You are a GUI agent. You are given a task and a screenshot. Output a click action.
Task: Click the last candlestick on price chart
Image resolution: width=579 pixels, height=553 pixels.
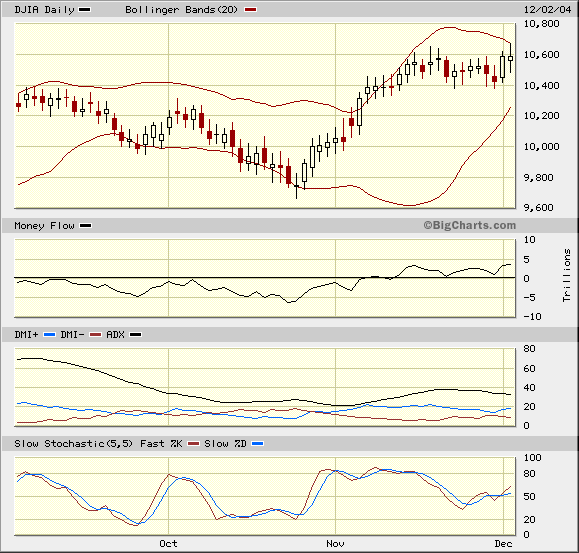[511, 58]
